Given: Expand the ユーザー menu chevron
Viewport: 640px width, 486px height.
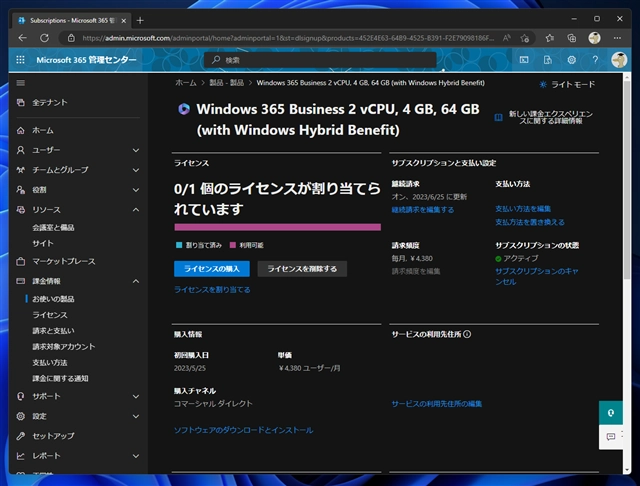Looking at the screenshot, I should click(x=136, y=150).
